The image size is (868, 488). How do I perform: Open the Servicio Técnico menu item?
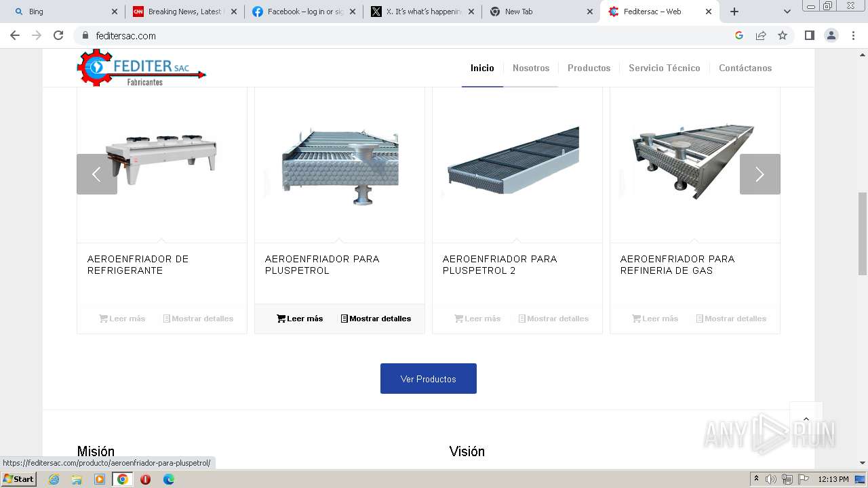click(x=664, y=68)
